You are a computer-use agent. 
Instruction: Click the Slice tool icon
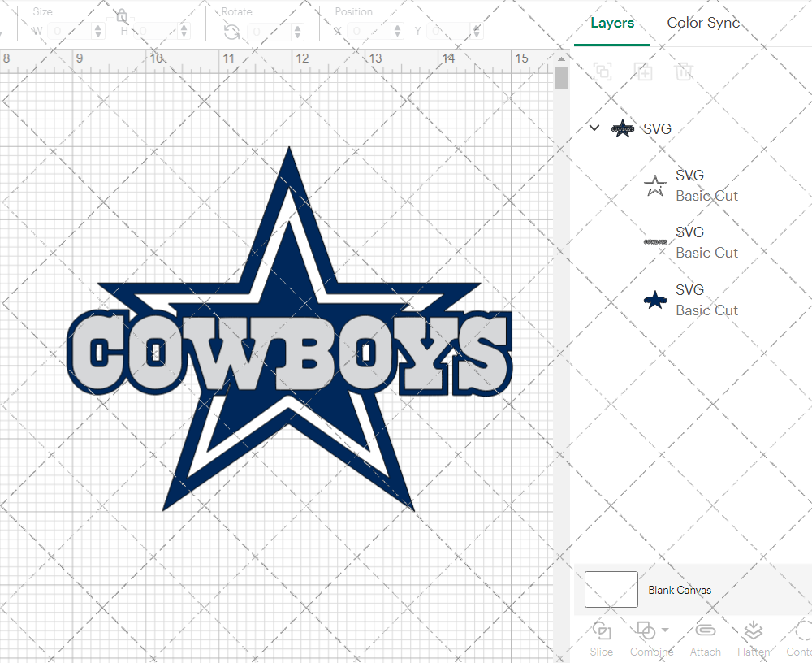pos(601,630)
